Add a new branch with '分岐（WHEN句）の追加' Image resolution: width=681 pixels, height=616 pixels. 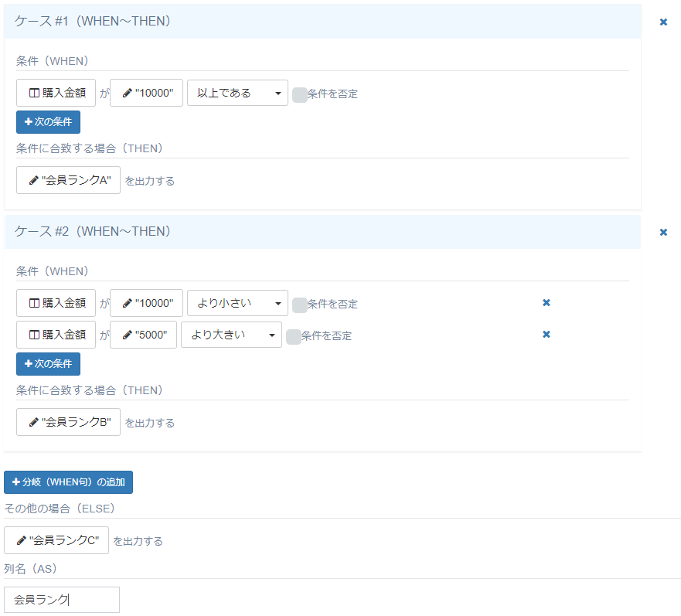tap(69, 482)
